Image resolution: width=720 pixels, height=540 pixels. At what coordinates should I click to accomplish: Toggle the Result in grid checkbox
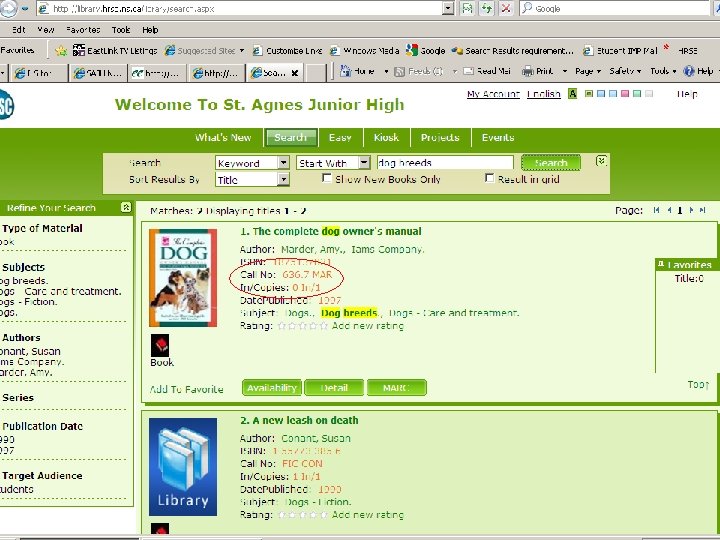coord(489,178)
